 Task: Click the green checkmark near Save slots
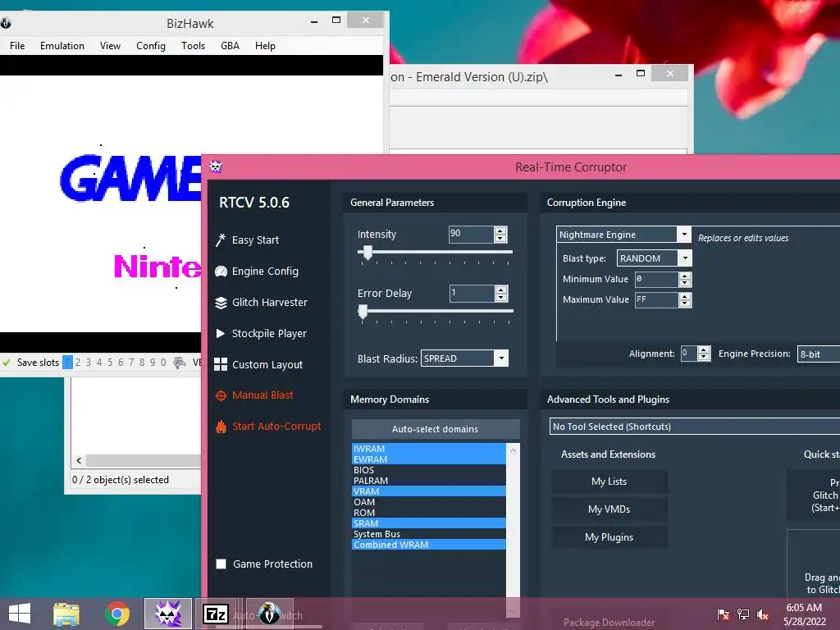point(7,363)
